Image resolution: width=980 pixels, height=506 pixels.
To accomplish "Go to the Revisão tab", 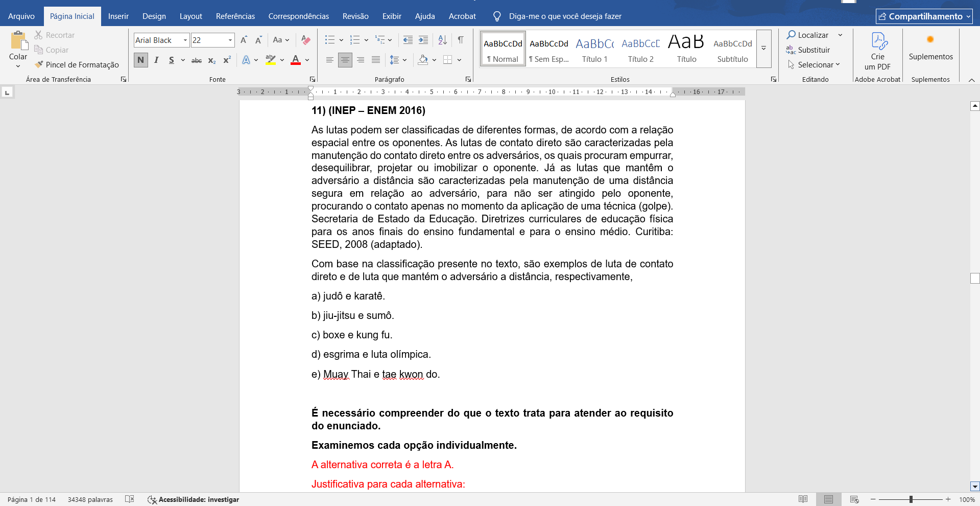I will [355, 16].
